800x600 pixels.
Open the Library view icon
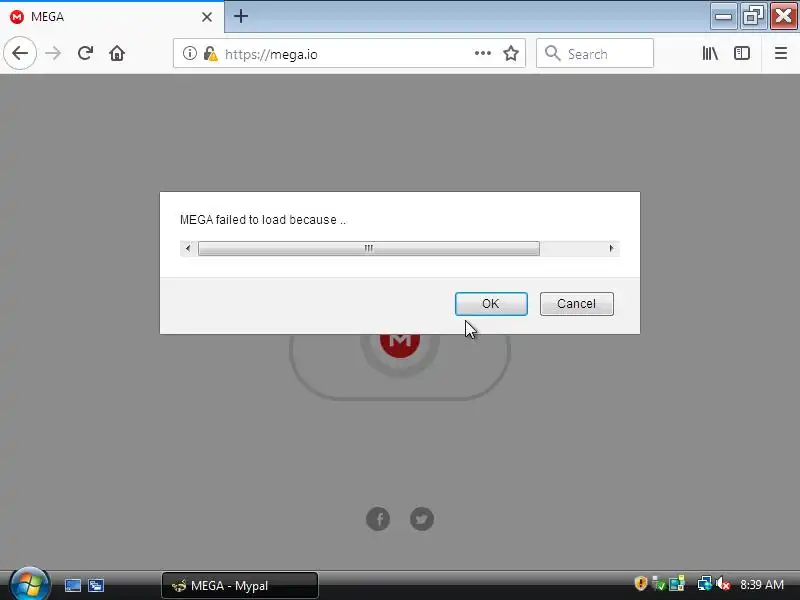[x=710, y=53]
